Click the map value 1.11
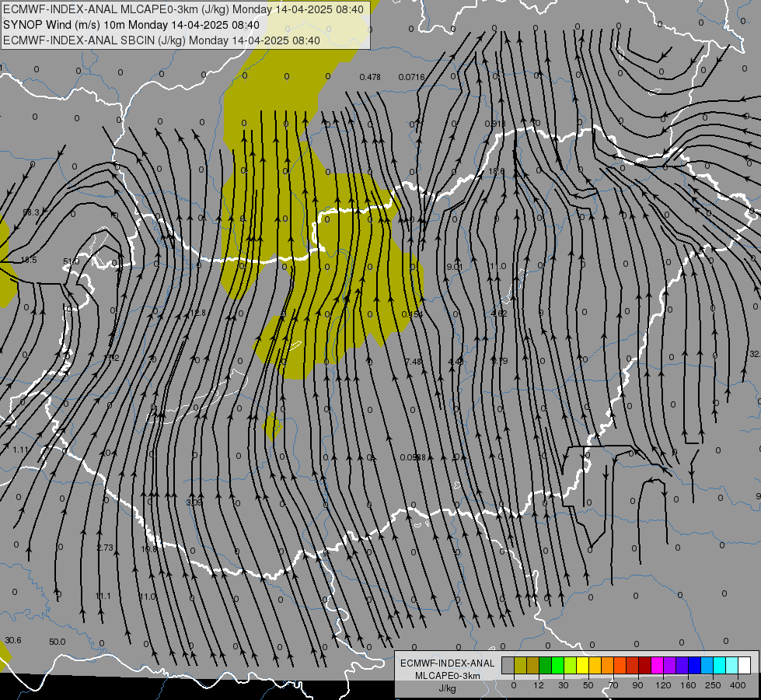This screenshot has height=700, width=761. [x=21, y=450]
